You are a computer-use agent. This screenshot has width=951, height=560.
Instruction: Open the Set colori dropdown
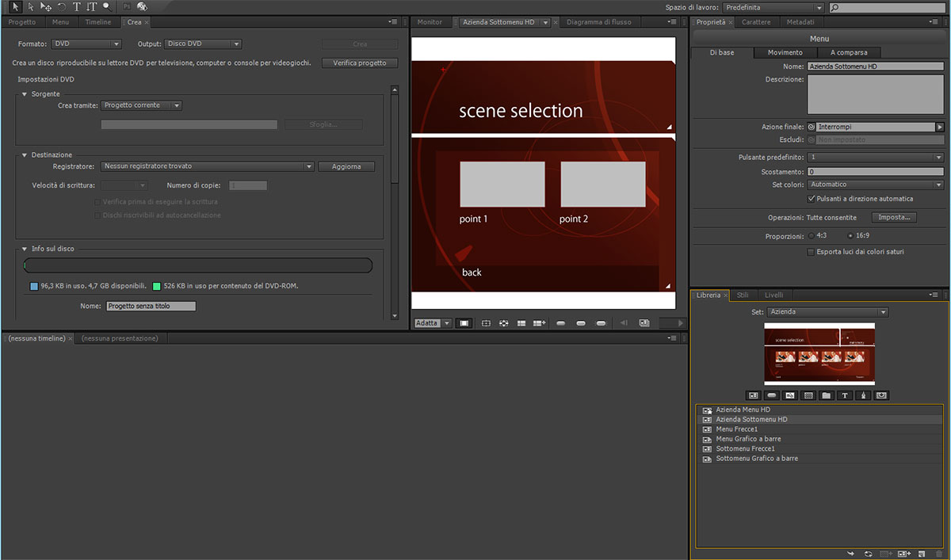click(875, 185)
